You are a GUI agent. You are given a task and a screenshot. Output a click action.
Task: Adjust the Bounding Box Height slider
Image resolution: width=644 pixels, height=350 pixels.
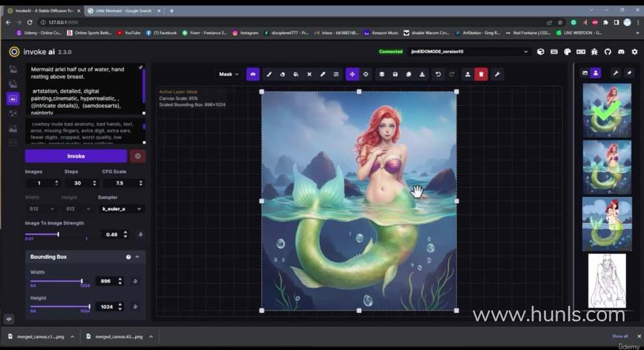(x=89, y=306)
